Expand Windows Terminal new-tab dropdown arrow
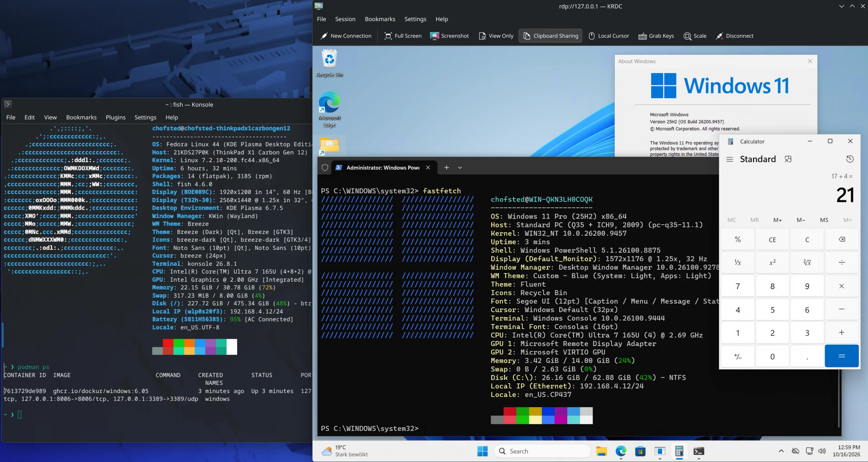 tap(460, 168)
